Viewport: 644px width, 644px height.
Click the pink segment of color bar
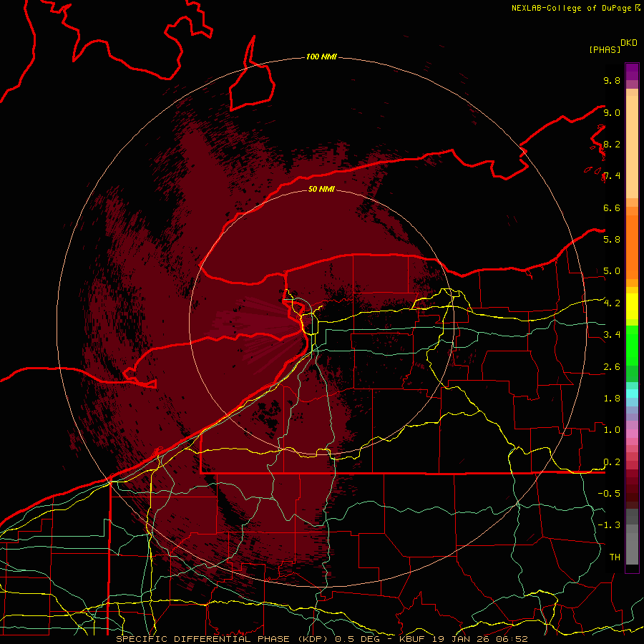point(632,434)
